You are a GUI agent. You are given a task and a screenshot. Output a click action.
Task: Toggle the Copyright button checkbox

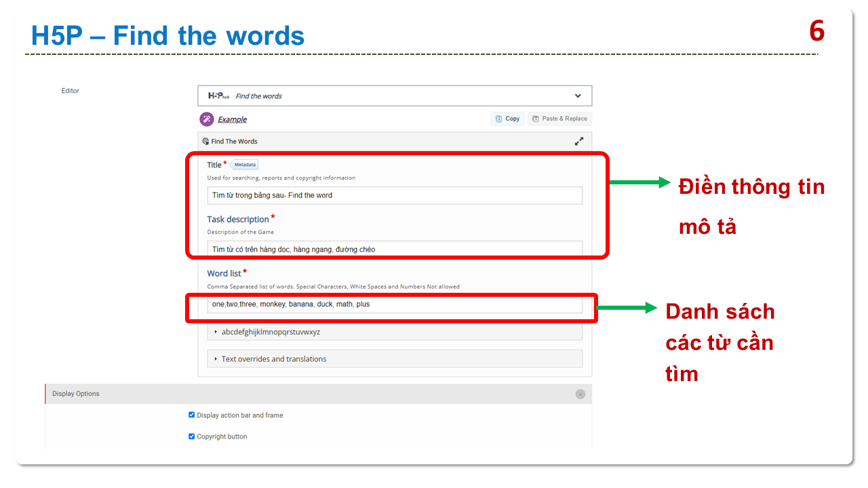(192, 436)
